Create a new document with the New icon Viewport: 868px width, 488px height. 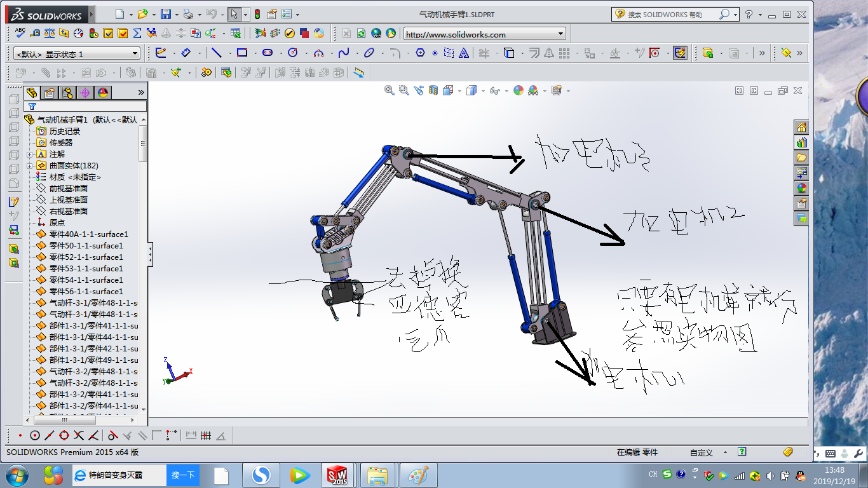tap(121, 14)
